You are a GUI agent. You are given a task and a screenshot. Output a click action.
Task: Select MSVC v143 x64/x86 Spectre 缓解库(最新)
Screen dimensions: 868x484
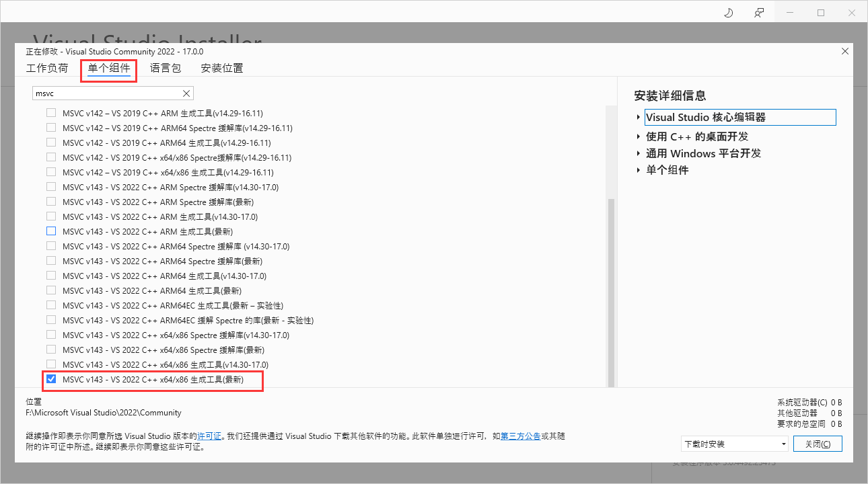(51, 349)
